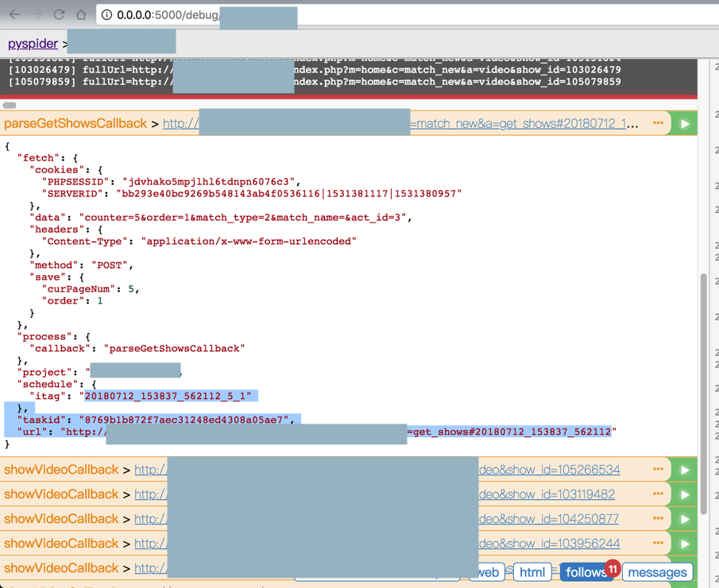The width and height of the screenshot is (719, 588).
Task: Click the parseGetShowsCallback row label
Action: (75, 123)
